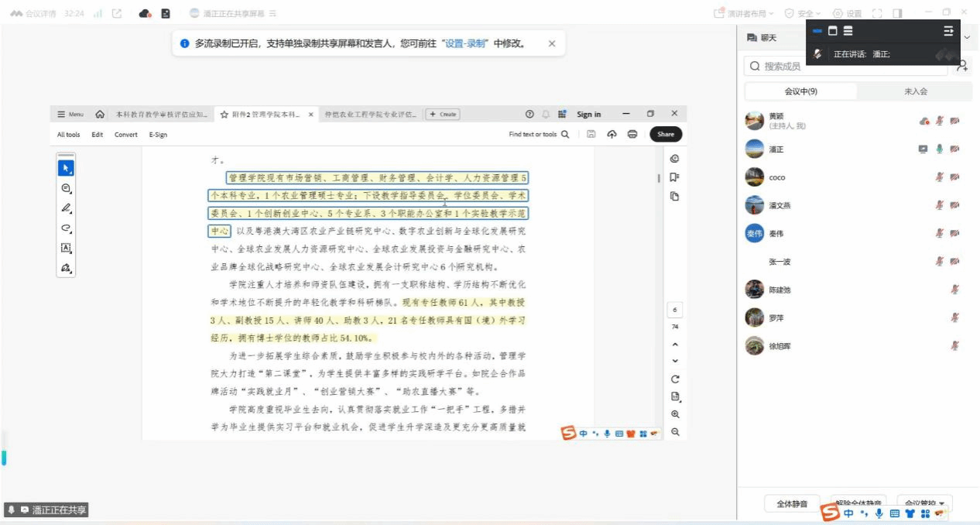Open the Convert menu in Acrobat
This screenshot has height=525, width=980.
point(126,135)
